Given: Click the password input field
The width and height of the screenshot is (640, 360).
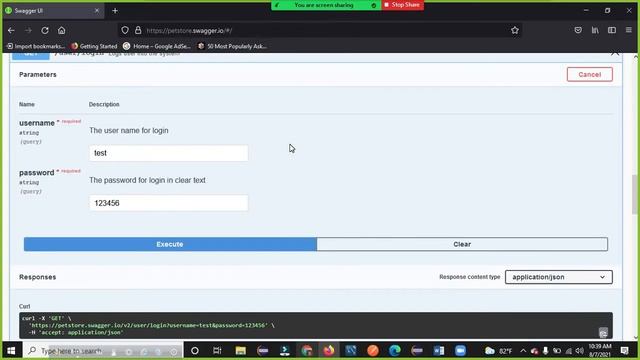Looking at the screenshot, I should [169, 203].
